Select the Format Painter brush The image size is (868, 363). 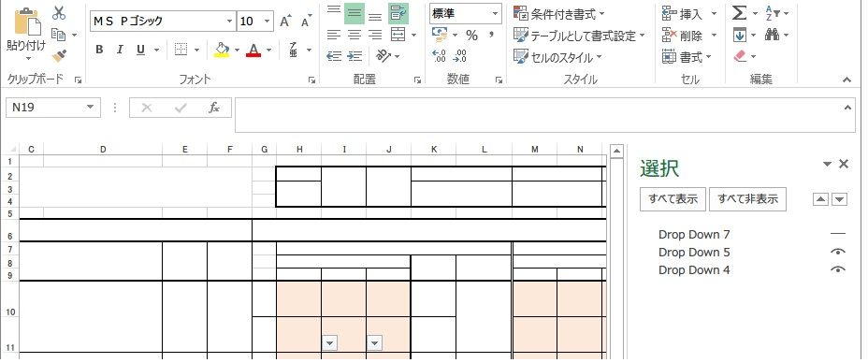coord(59,56)
